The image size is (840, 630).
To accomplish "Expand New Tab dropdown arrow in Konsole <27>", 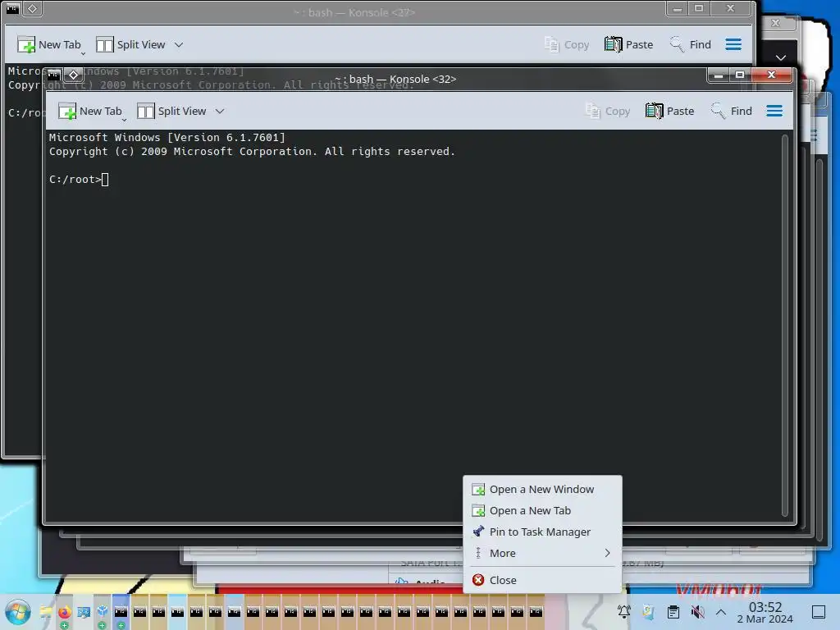I will pos(83,53).
